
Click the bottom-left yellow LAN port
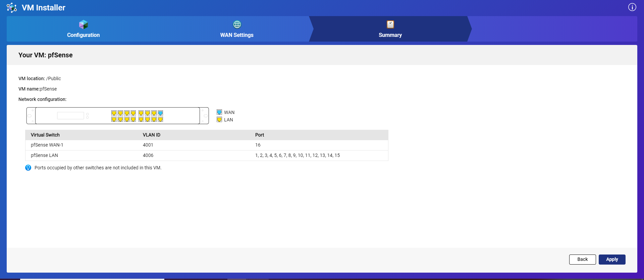114,119
